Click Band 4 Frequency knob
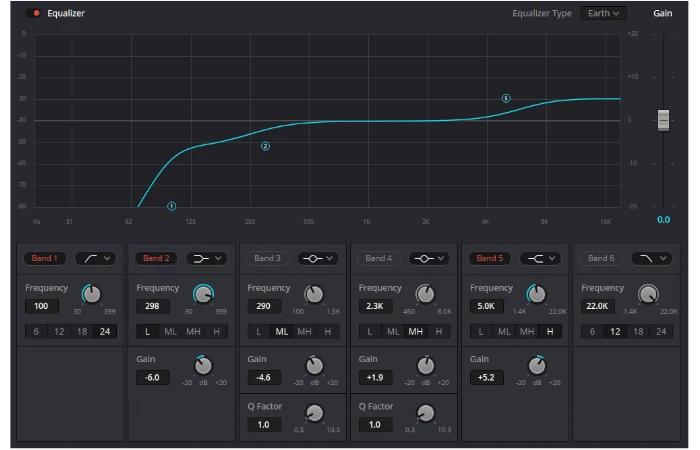Viewport: 700px width, 450px height. click(425, 294)
